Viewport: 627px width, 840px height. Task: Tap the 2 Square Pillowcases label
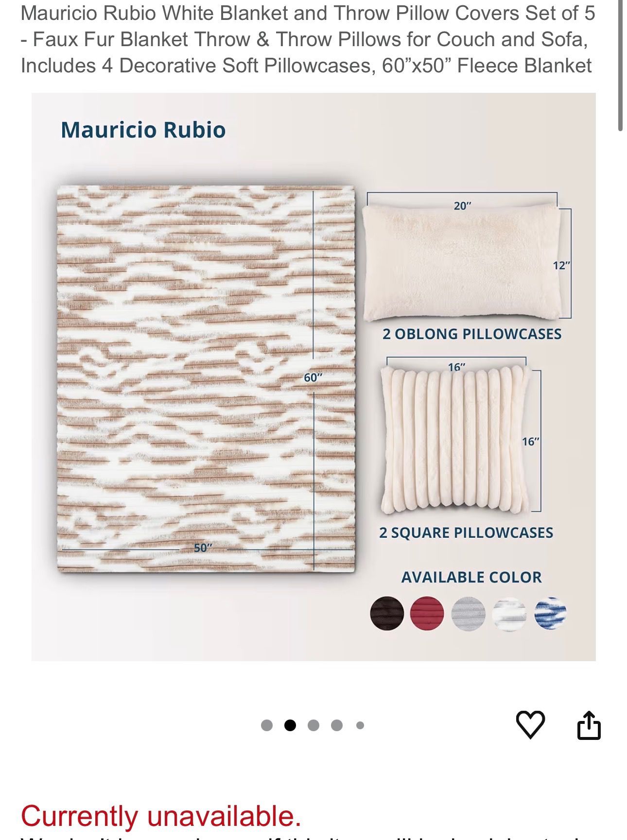pyautogui.click(x=466, y=532)
